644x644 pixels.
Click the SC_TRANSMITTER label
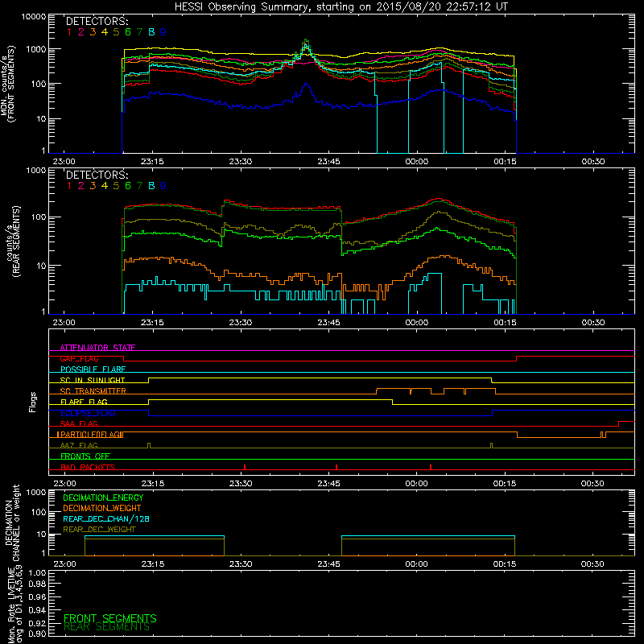tap(93, 391)
